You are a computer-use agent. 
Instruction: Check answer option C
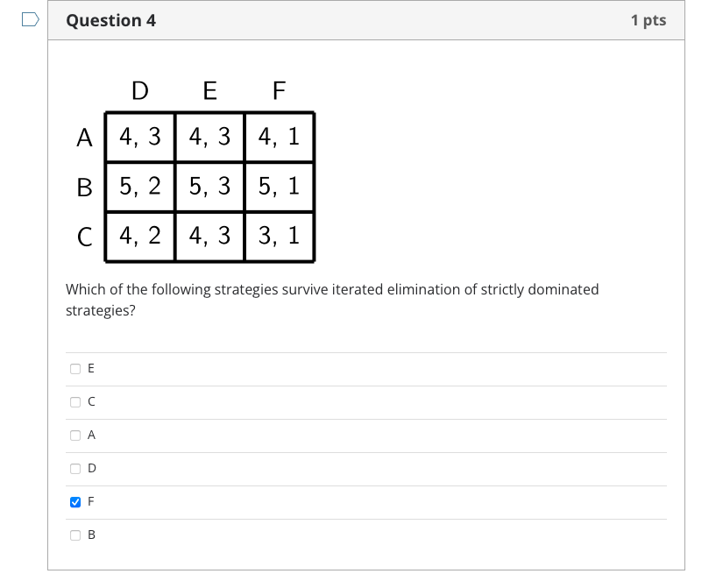coord(74,401)
